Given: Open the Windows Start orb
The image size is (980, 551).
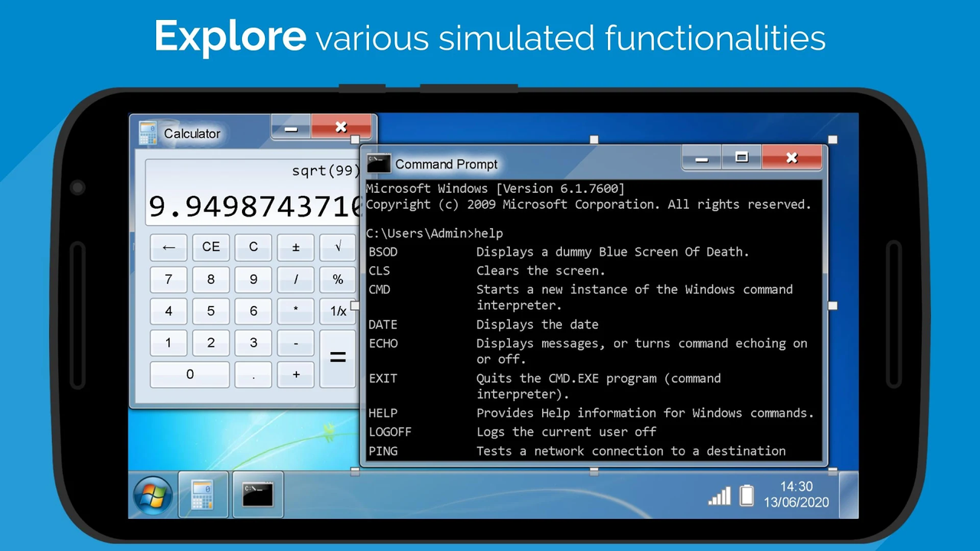Looking at the screenshot, I should point(153,495).
